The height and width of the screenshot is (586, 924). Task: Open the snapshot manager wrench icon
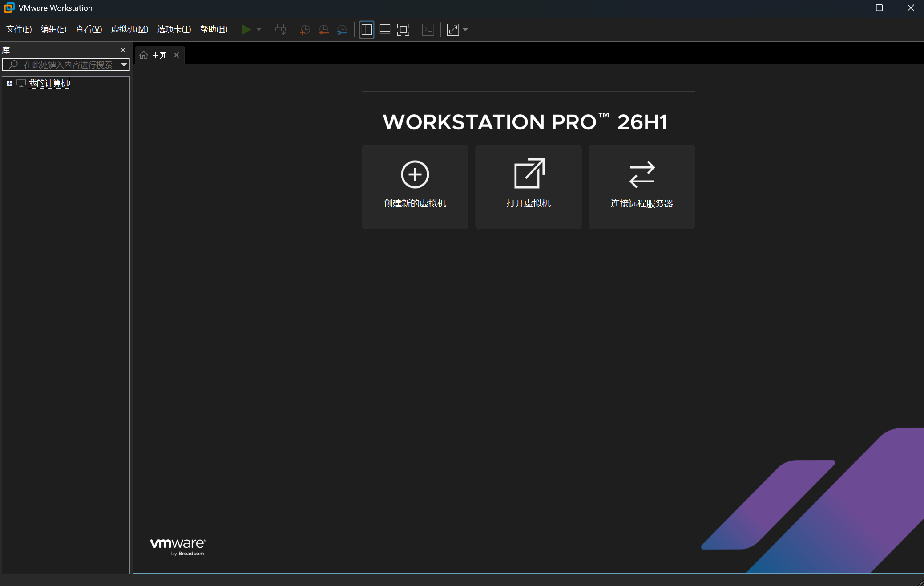pos(342,30)
